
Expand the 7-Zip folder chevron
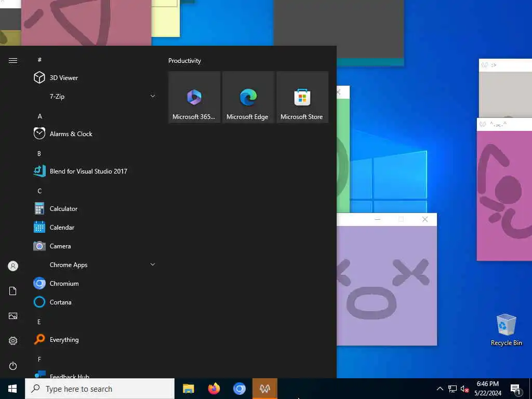point(153,96)
